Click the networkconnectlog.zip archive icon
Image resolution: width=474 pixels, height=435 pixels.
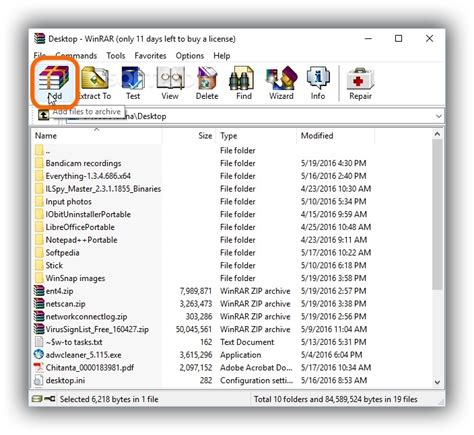pos(39,316)
